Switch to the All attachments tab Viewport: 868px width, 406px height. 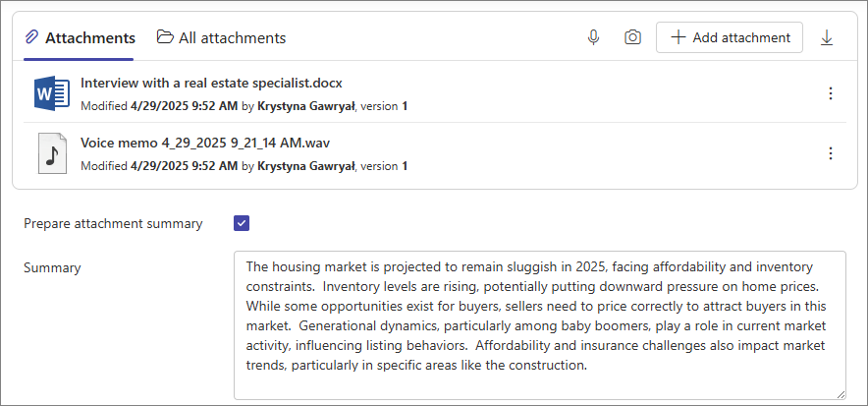222,38
